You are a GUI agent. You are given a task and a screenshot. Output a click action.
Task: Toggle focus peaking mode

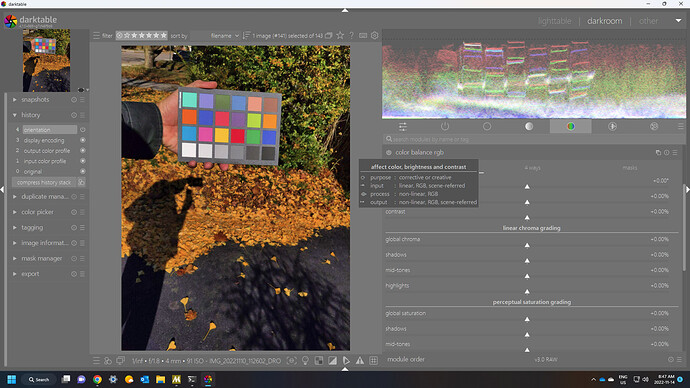(x=292, y=361)
